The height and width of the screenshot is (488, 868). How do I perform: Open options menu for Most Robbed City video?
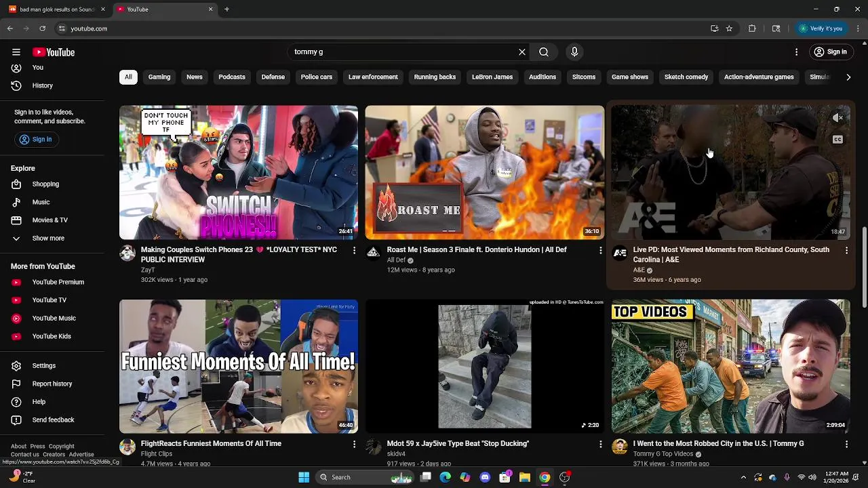(x=846, y=444)
